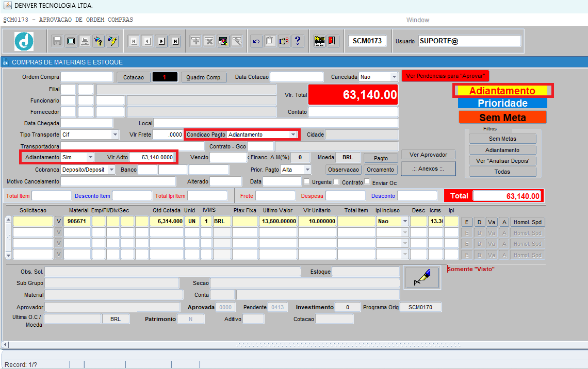Click the yellow Adiantamento indicator
The height and width of the screenshot is (369, 588).
pos(502,91)
